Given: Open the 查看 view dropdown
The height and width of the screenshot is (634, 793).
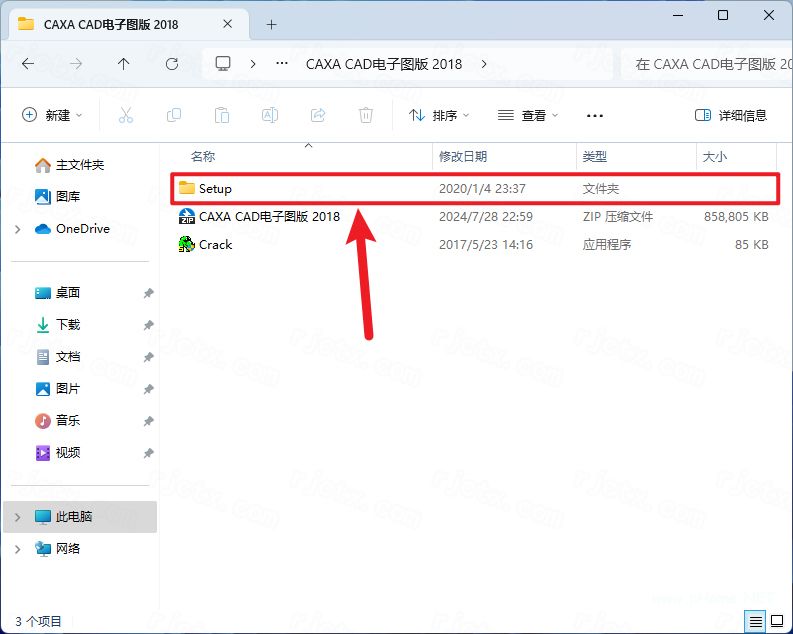Looking at the screenshot, I should pyautogui.click(x=528, y=115).
